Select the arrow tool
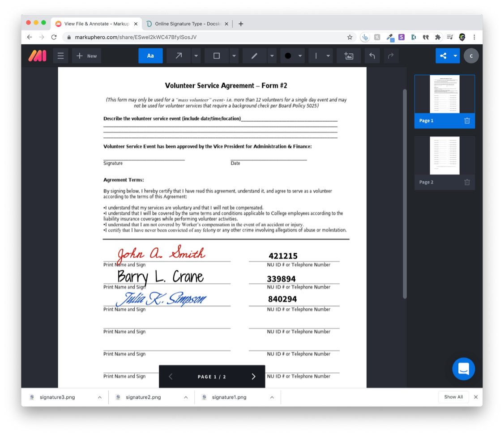Screen dimensions: 504x434 179,56
